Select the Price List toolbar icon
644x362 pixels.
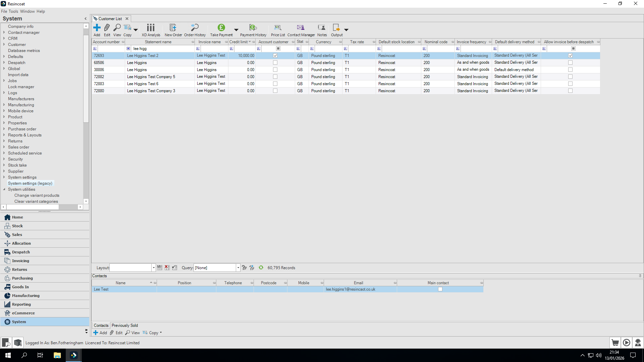(278, 30)
